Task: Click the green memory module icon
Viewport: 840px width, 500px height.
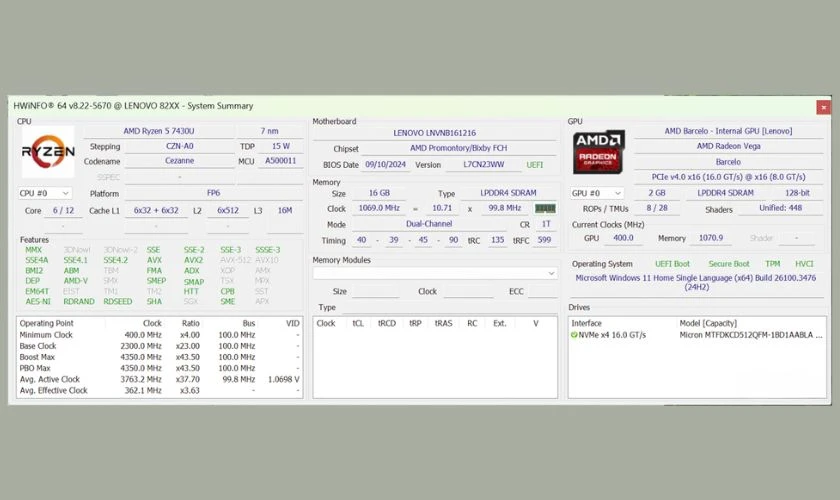Action: point(545,208)
